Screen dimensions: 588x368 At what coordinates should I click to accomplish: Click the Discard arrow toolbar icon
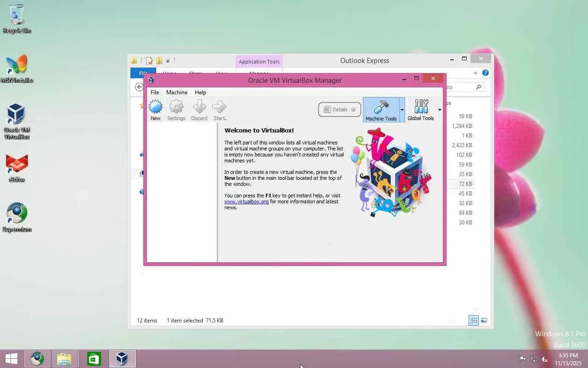tap(199, 110)
